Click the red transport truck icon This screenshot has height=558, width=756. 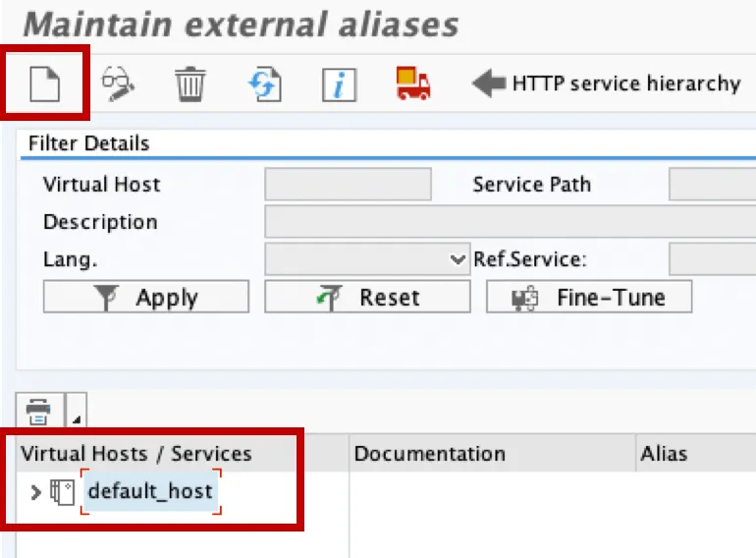[x=413, y=84]
